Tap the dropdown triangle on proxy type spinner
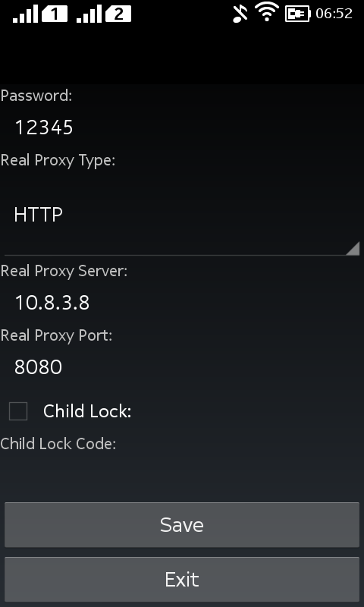364x607 pixels. [x=353, y=248]
